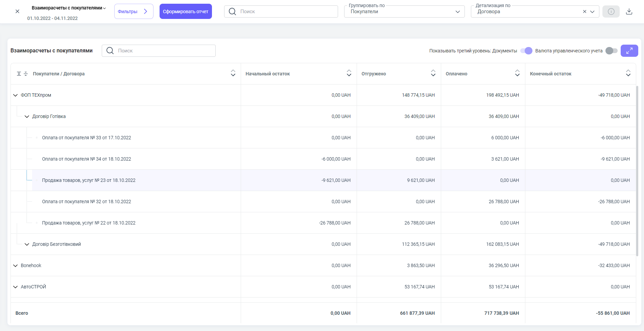Click the download report icon
The height and width of the screenshot is (331, 644).
click(x=629, y=11)
